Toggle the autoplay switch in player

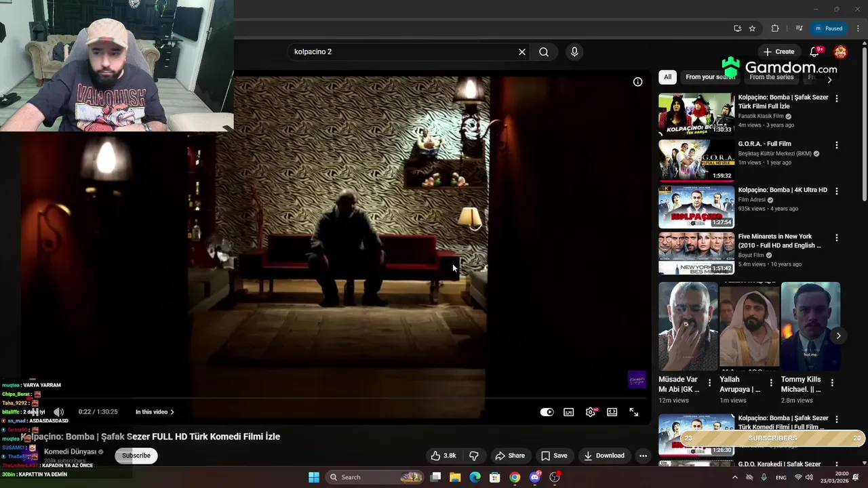(x=547, y=412)
